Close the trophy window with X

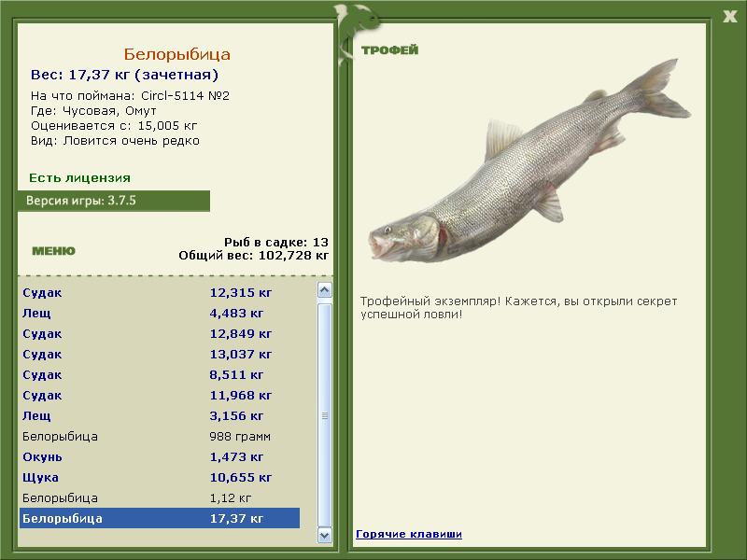tap(729, 17)
